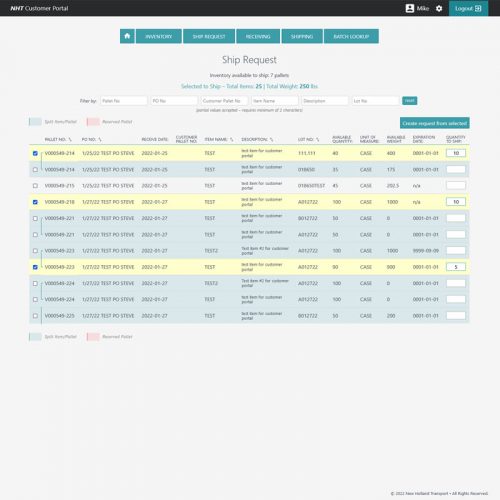Sort table by Lot No. icon
Image resolution: width=500 pixels, height=500 pixels.
pos(317,139)
